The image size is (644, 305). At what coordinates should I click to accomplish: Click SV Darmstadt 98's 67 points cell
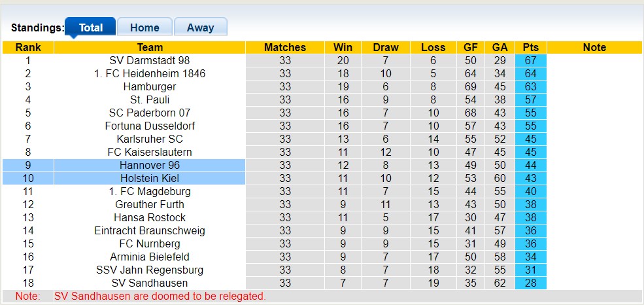point(530,60)
